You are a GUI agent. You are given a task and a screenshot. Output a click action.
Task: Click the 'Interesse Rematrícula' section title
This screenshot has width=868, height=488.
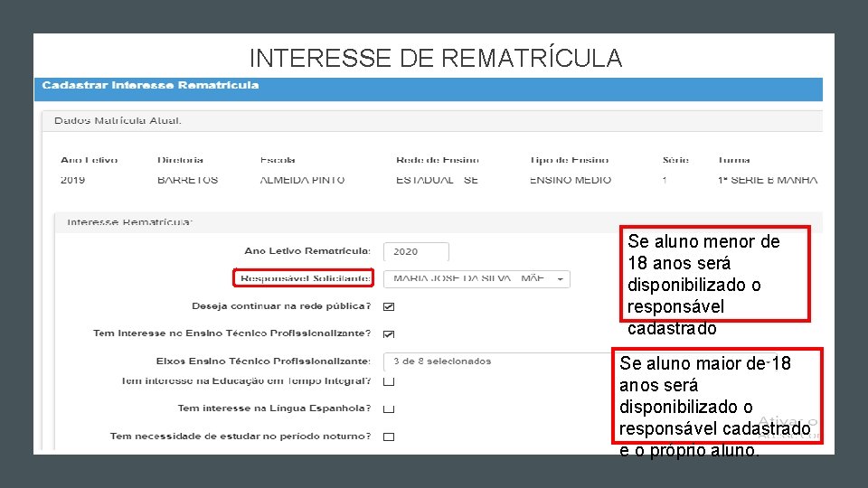(x=129, y=222)
